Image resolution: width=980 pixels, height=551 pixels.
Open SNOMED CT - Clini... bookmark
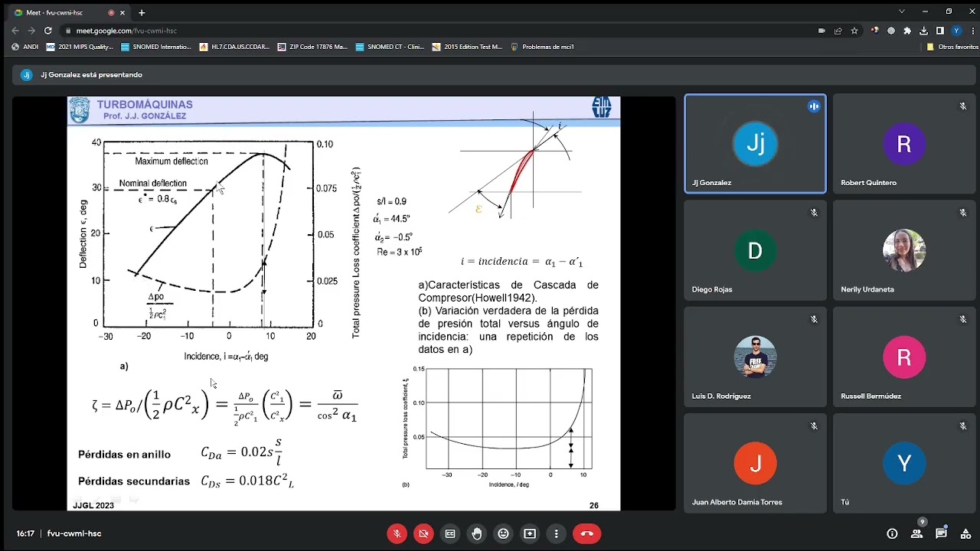[x=390, y=47]
